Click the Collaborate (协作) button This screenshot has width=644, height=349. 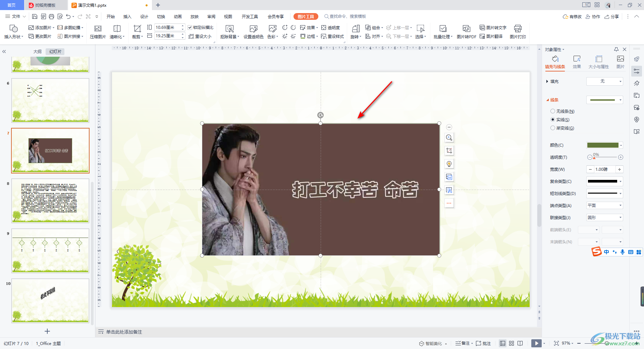593,16
